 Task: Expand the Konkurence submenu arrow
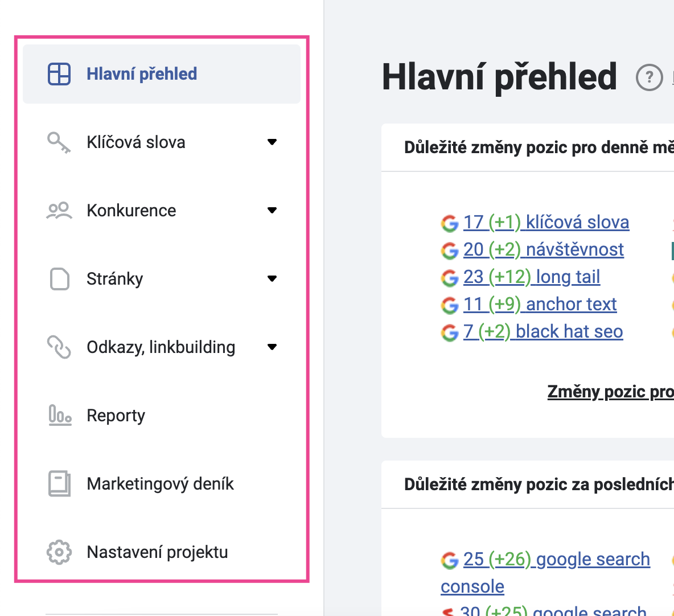272,210
